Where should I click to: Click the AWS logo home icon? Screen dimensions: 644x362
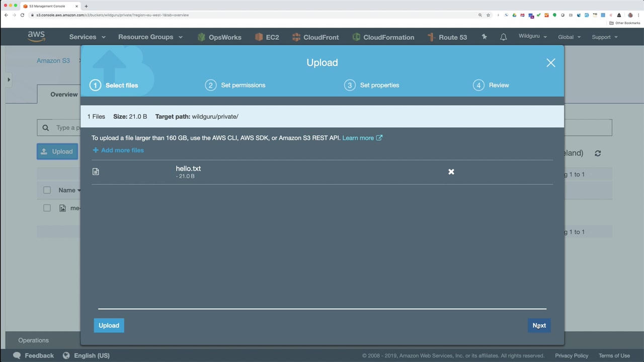click(x=36, y=37)
